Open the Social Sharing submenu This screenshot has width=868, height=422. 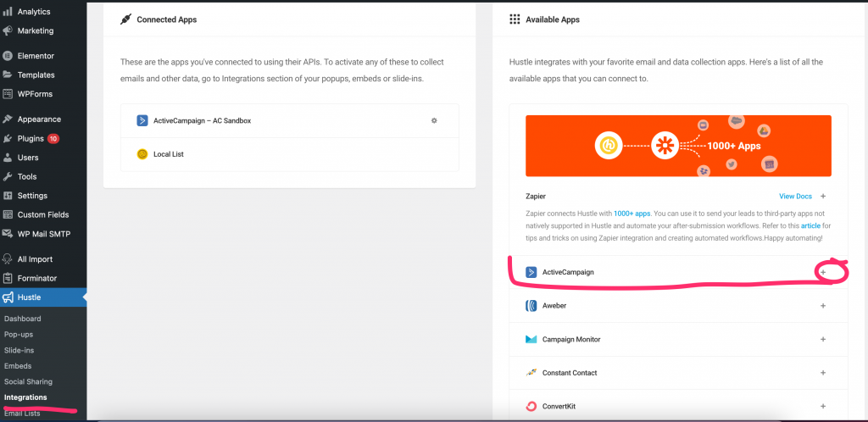(x=28, y=381)
